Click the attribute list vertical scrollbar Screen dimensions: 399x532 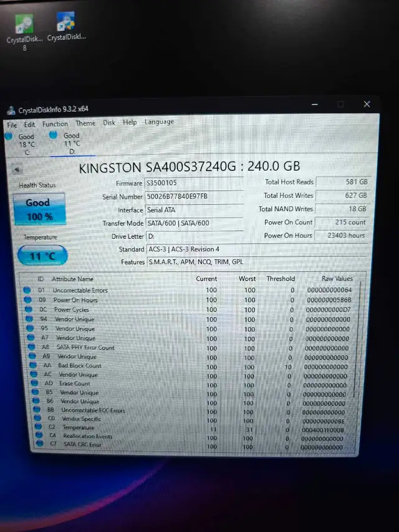pyautogui.click(x=358, y=339)
